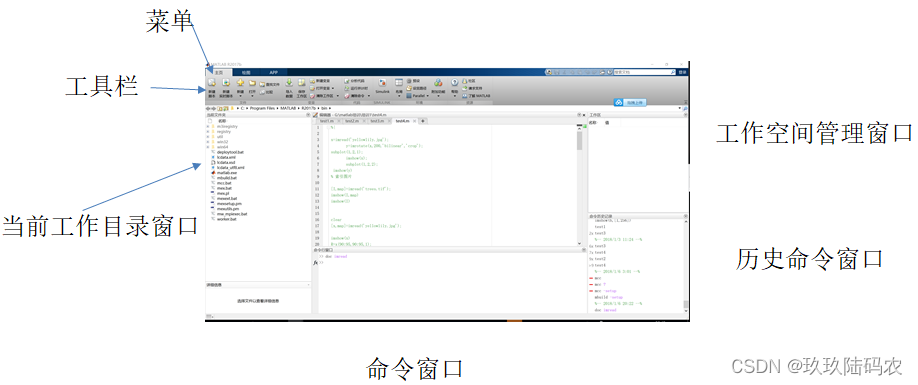918x385 pixels.
Task: Click the Save Workspace icon
Action: [302, 82]
